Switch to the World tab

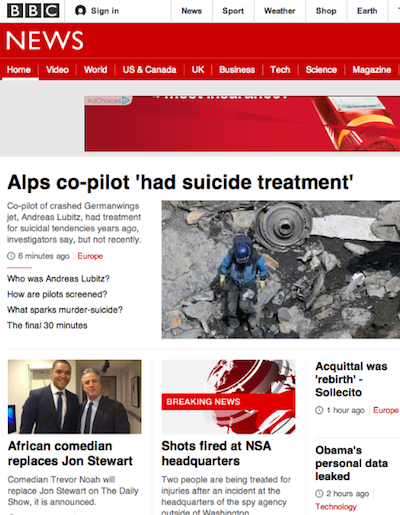(x=95, y=70)
